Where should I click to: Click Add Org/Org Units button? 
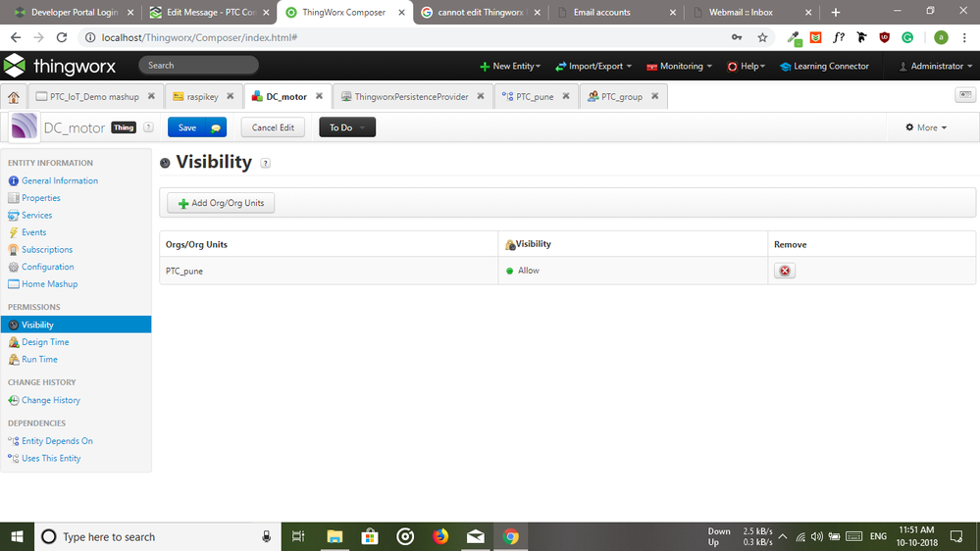(x=221, y=203)
